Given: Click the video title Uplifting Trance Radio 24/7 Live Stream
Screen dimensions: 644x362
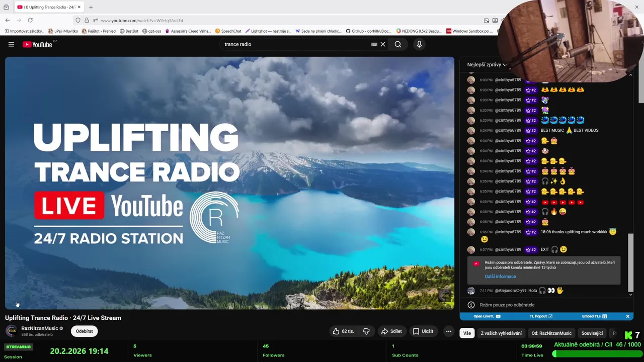Looking at the screenshot, I should click(63, 318).
